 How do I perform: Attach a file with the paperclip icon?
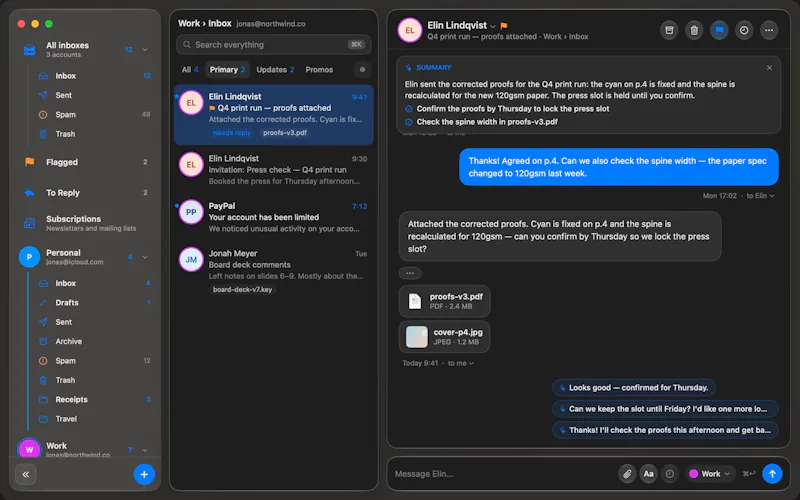pos(627,474)
